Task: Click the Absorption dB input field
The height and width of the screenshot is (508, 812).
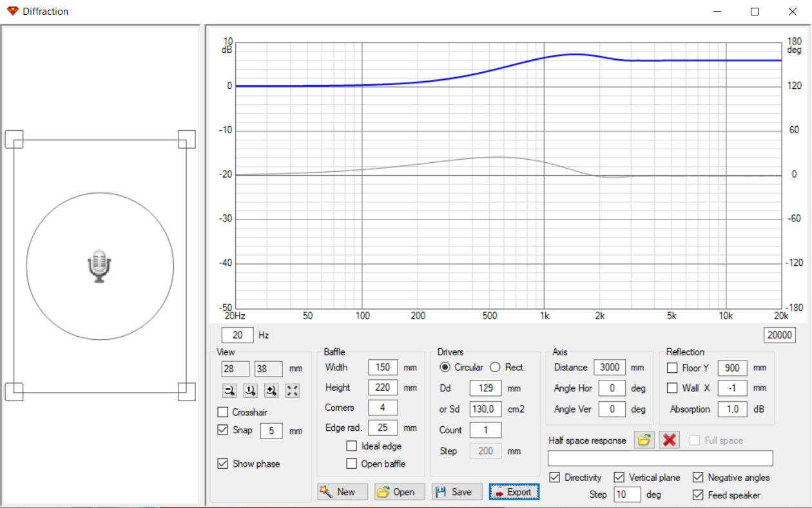Action: (732, 409)
